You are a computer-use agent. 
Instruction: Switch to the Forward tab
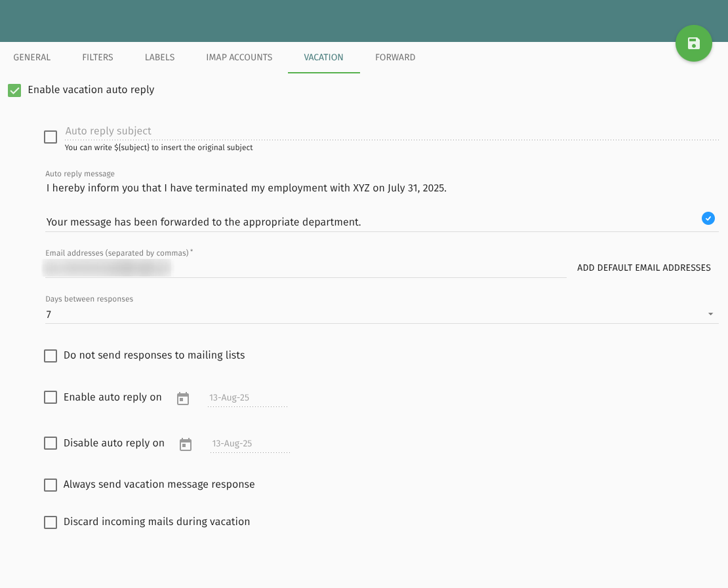tap(395, 58)
